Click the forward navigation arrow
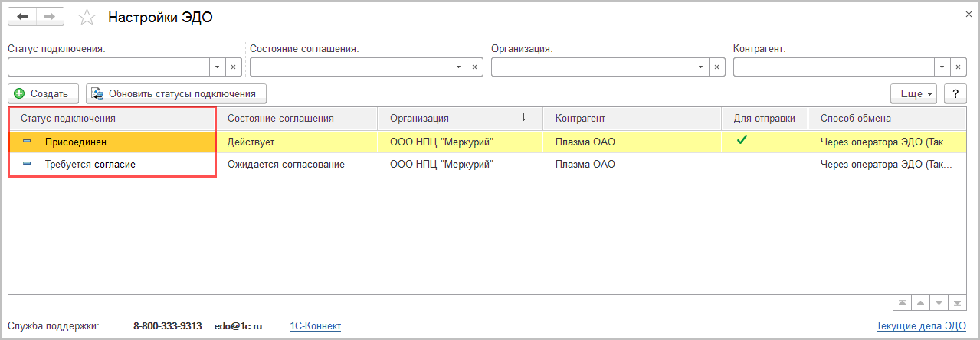The height and width of the screenshot is (340, 980). (50, 16)
